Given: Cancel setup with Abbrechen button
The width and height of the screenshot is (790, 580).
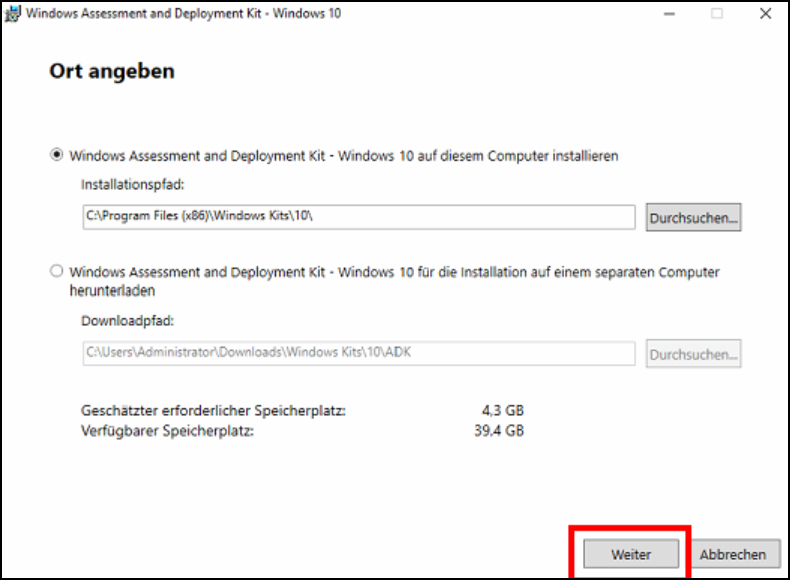Looking at the screenshot, I should tap(733, 554).
